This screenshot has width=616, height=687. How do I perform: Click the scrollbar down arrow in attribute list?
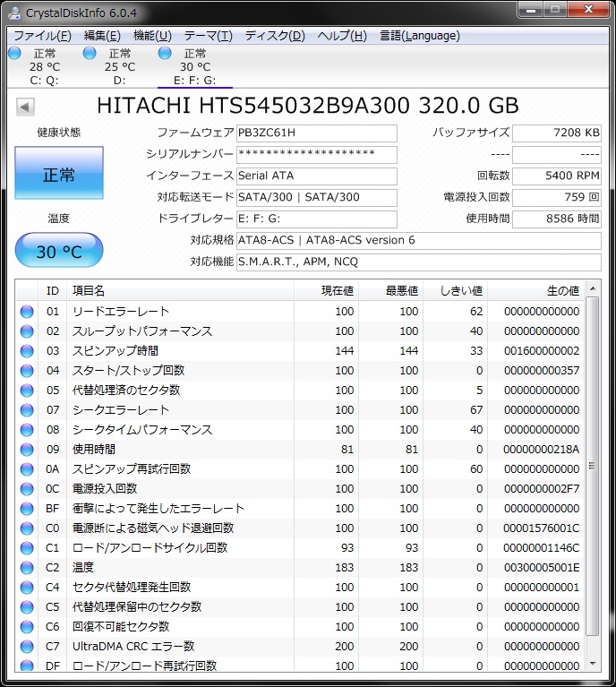tap(592, 663)
